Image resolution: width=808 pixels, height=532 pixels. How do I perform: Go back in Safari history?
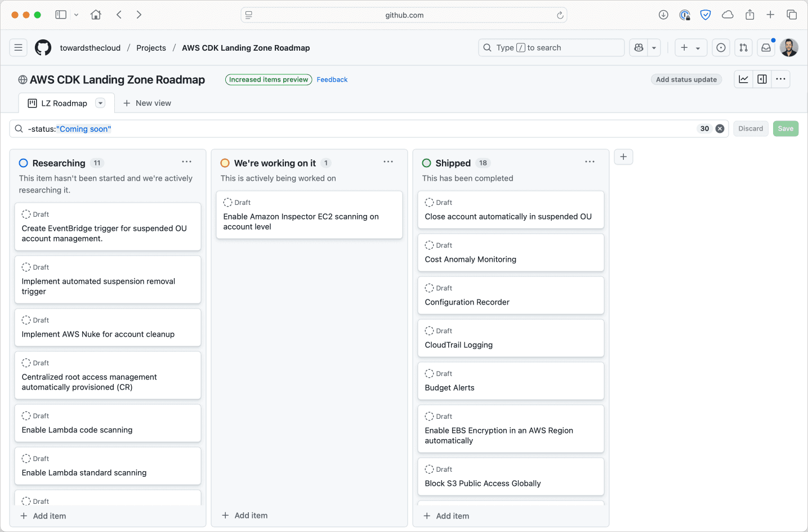click(x=119, y=15)
